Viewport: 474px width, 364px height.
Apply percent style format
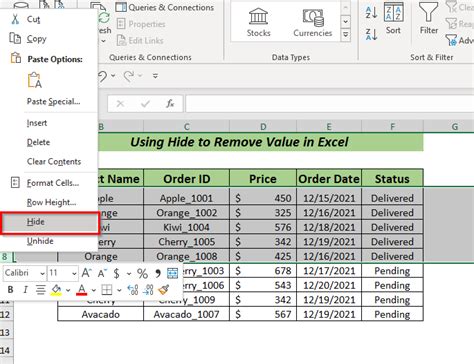[142, 274]
